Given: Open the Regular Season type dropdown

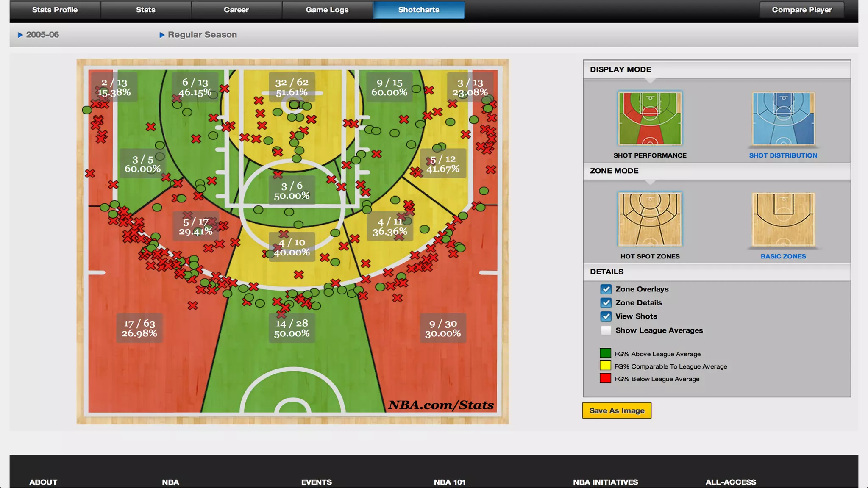Looking at the screenshot, I should [x=202, y=35].
